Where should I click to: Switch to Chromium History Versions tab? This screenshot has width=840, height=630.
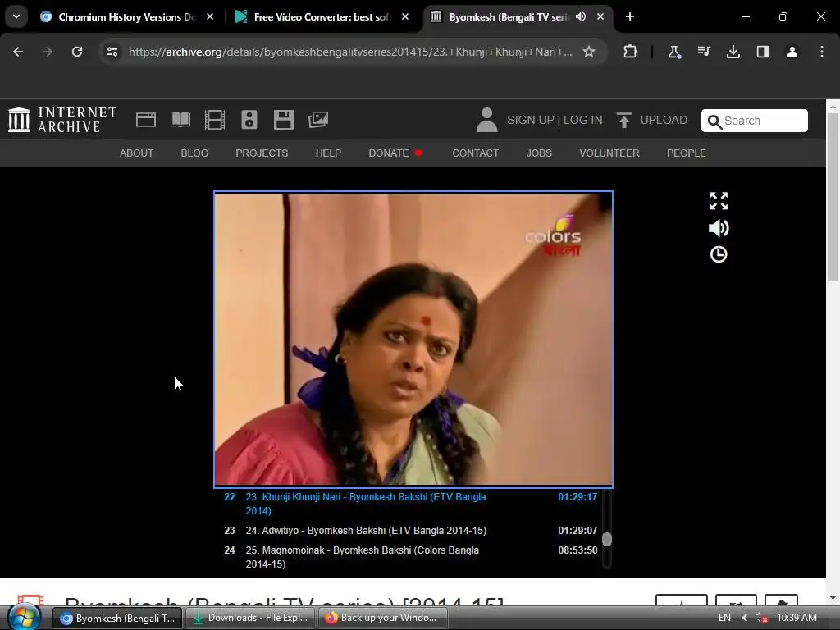coord(126,17)
